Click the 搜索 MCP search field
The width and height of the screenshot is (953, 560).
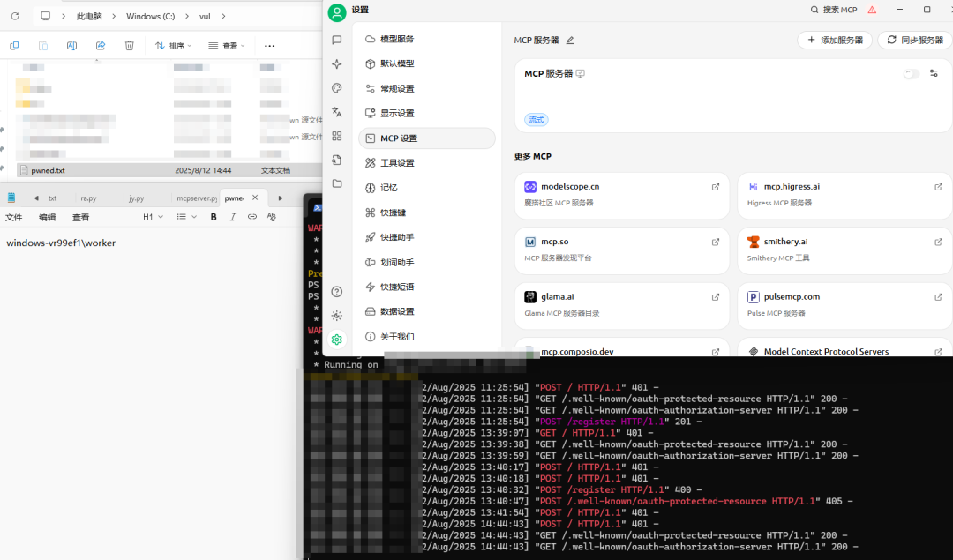pos(833,10)
